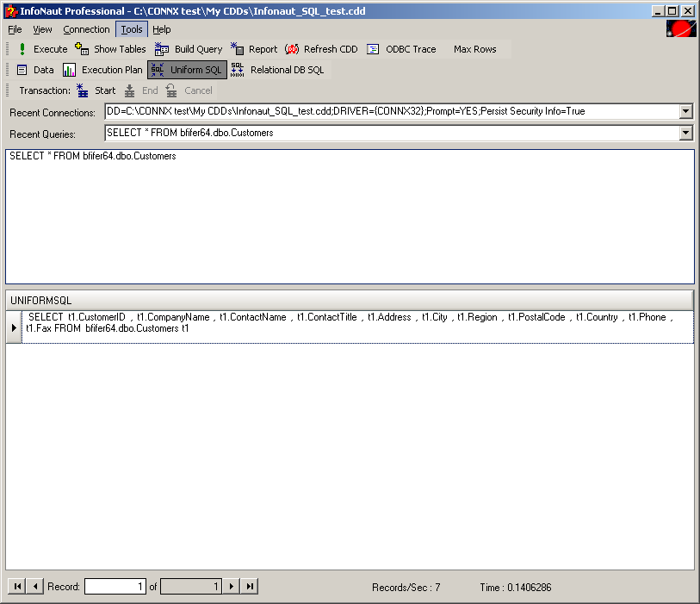Click the red planet logo
Viewport: 700px width, 604px height.
coord(681,29)
